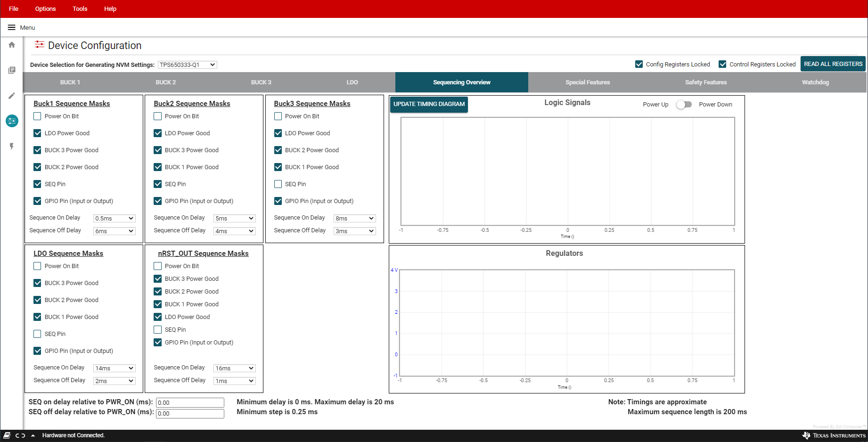The width and height of the screenshot is (868, 442).
Task: Open the device selection TPS650333-Q1 dropdown
Action: tap(187, 65)
